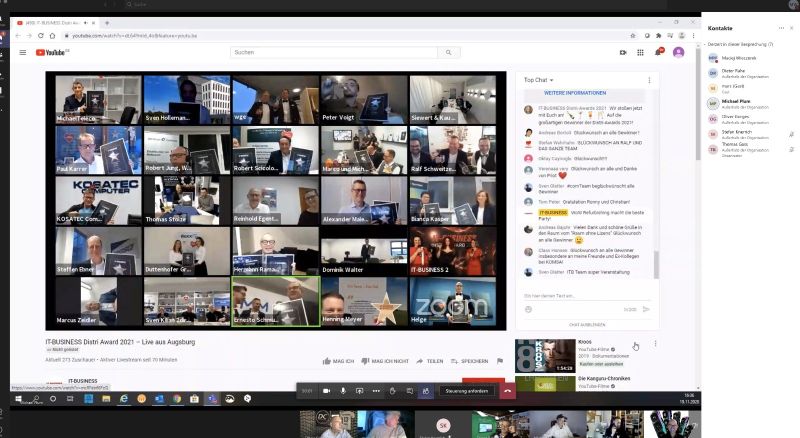Viewport: 800px width, 438px height.
Task: Click the Chrome address bar URL
Action: [134, 36]
